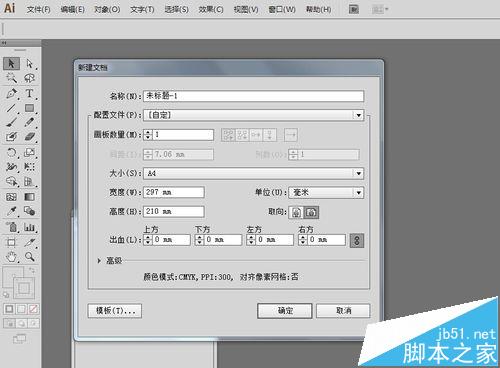
Task: Toggle Draw Behind mode in toolbar
Action: [22, 323]
